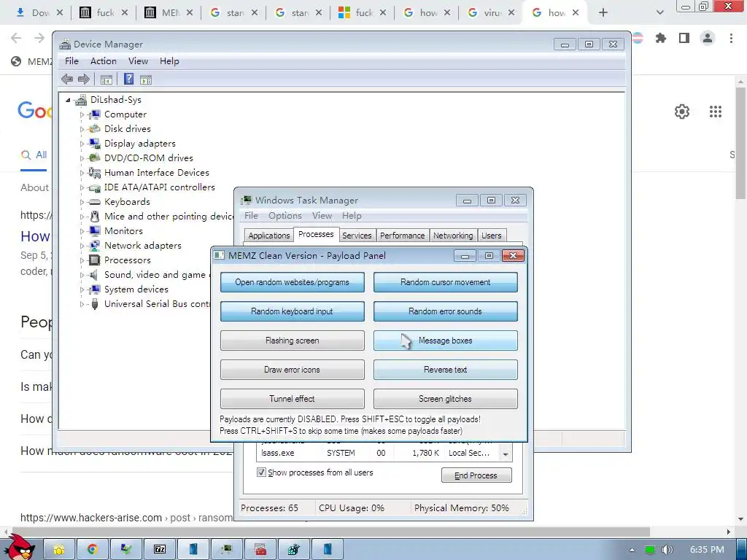
Task: Click the Human Interface Devices icon
Action: [95, 172]
